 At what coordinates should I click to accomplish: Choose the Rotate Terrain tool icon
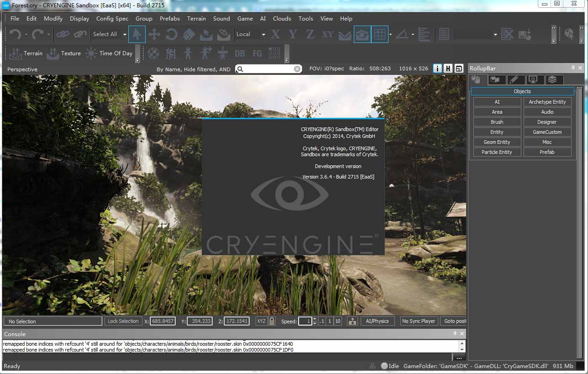(224, 34)
